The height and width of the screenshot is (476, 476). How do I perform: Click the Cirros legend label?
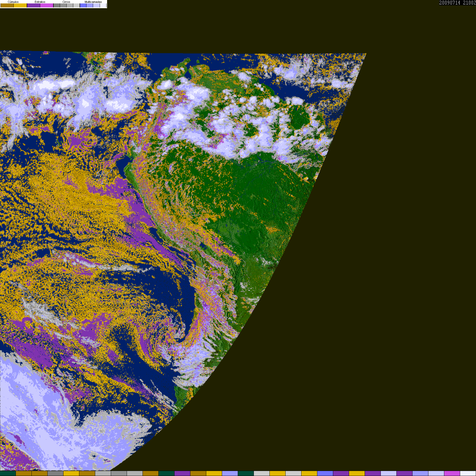click(x=66, y=2)
